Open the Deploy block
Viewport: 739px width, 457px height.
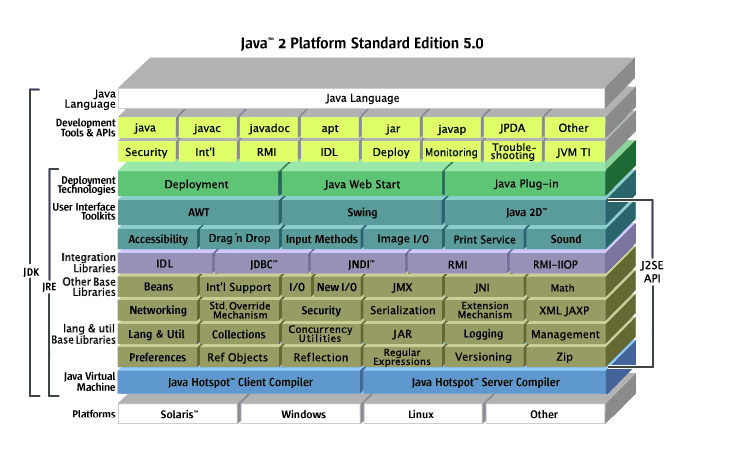(391, 152)
